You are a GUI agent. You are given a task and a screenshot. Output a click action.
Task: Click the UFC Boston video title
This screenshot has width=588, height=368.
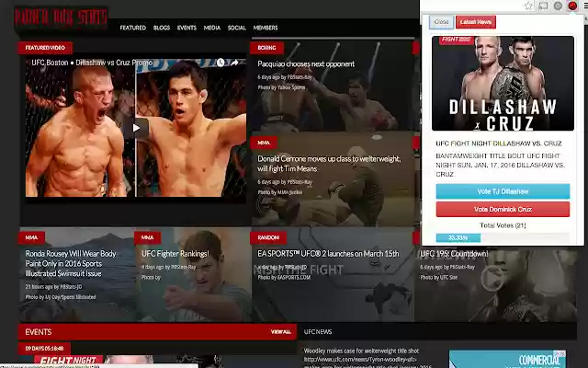pos(92,63)
